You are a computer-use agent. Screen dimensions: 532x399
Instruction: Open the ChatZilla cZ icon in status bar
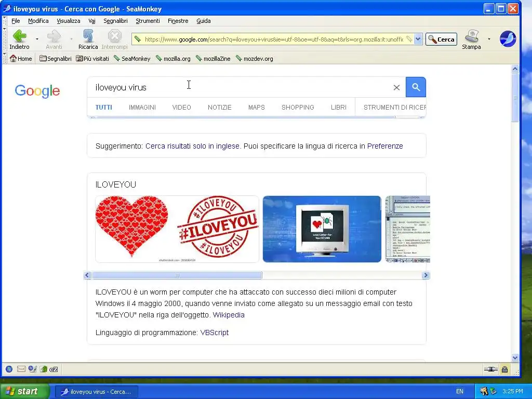click(54, 369)
